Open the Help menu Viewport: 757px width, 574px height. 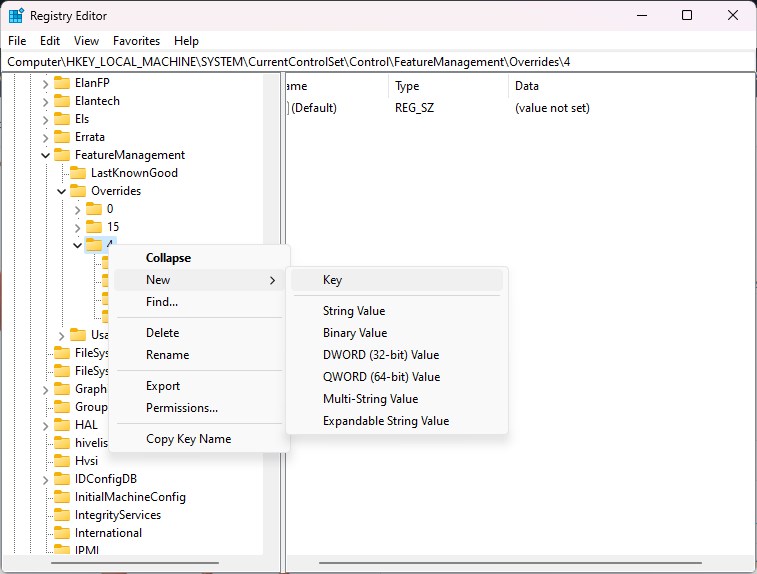(x=186, y=41)
